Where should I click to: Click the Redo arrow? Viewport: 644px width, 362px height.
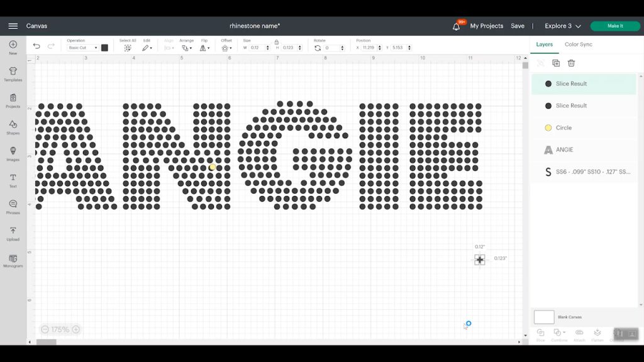51,46
